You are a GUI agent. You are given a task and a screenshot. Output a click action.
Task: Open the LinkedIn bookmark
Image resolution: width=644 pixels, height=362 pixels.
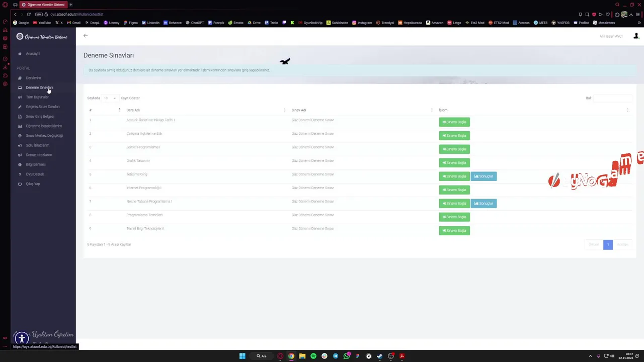150,23
